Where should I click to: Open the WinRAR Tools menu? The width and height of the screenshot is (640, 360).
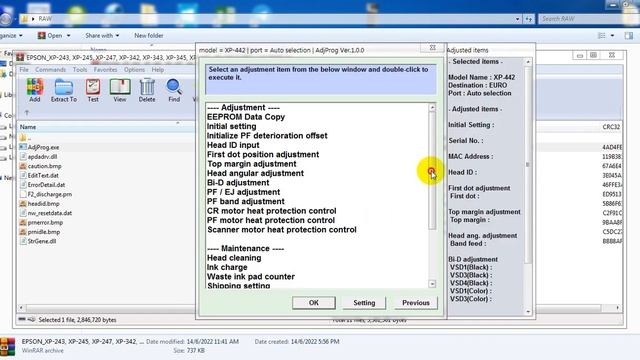pos(80,70)
